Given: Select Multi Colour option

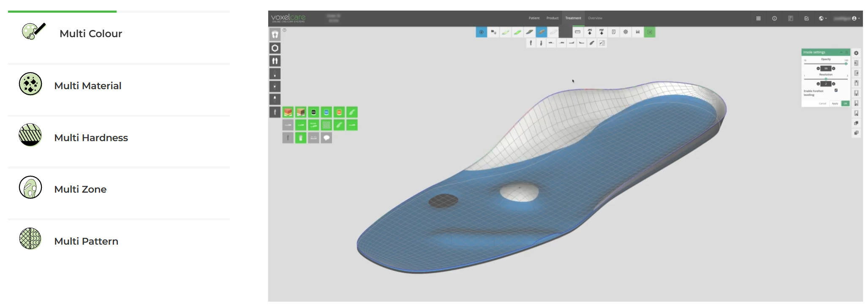Looking at the screenshot, I should click(90, 34).
